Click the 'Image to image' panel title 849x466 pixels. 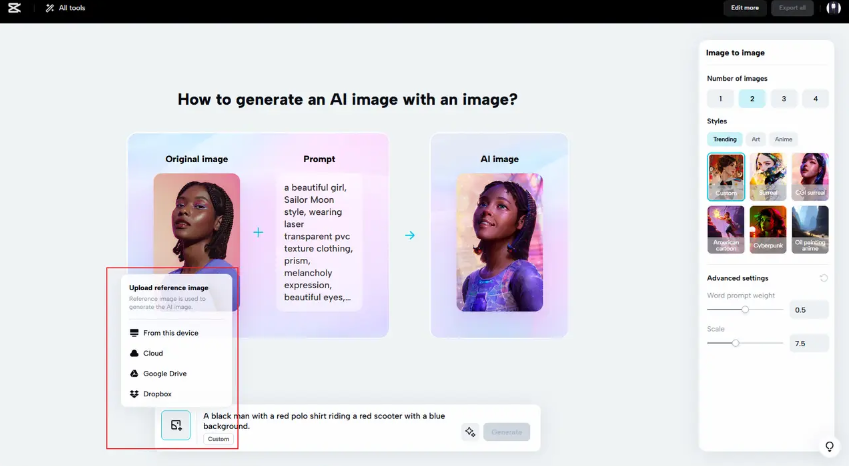click(735, 52)
